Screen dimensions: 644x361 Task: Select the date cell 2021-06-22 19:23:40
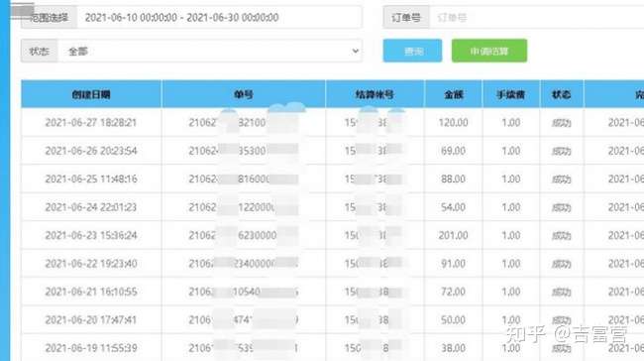[x=91, y=264]
